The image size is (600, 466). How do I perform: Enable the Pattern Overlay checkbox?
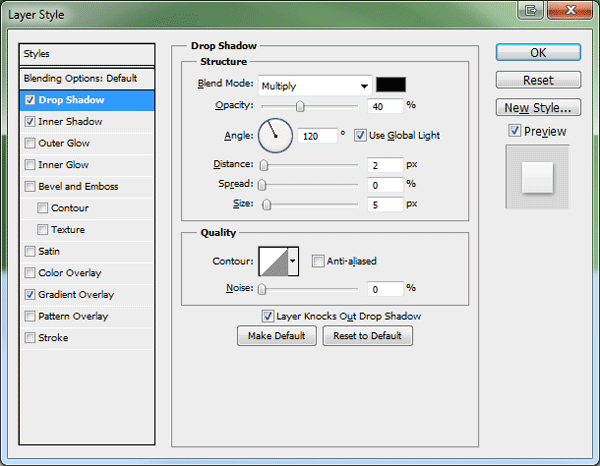(30, 316)
